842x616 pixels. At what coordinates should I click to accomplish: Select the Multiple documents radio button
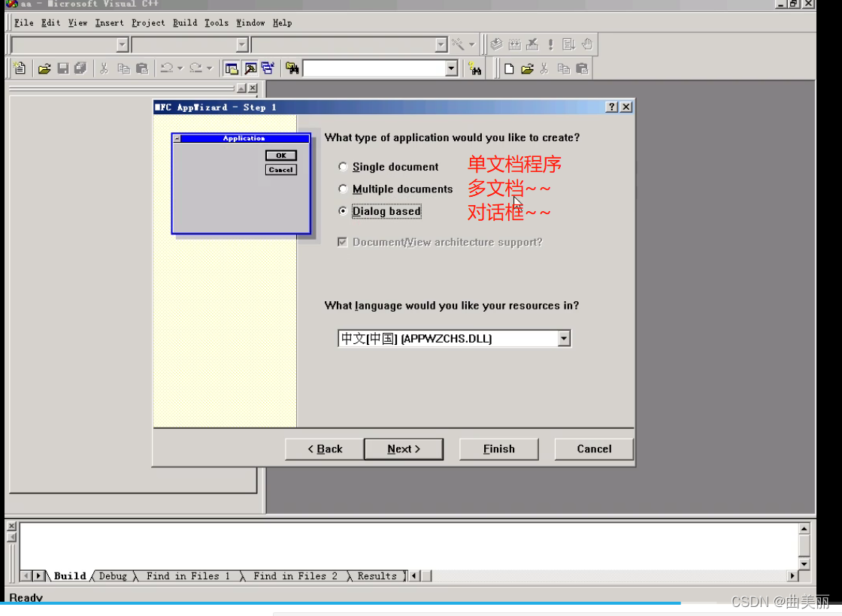coord(343,189)
